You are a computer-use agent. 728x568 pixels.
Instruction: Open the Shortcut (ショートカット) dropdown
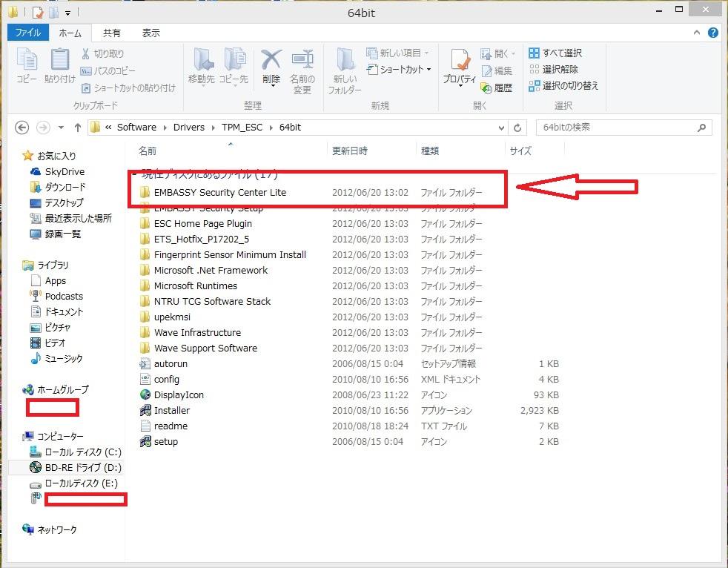pos(399,69)
